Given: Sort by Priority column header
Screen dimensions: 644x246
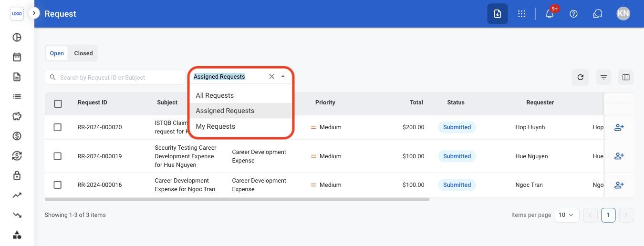Looking at the screenshot, I should point(325,102).
